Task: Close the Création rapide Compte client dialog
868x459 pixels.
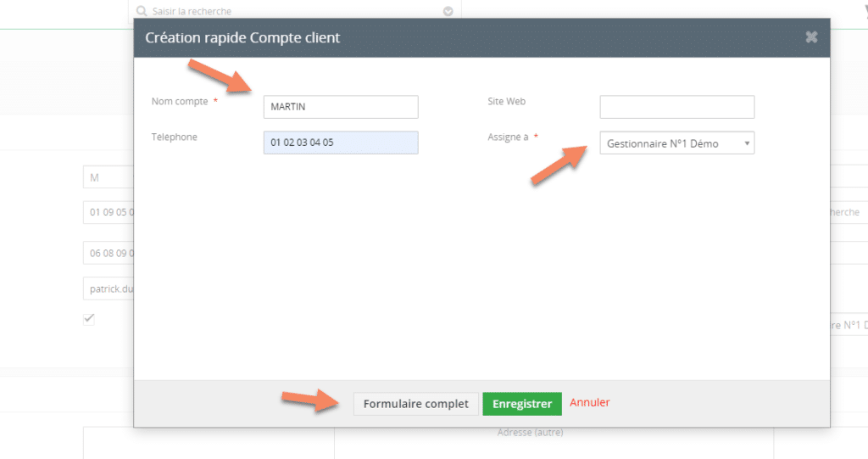Action: [x=811, y=37]
